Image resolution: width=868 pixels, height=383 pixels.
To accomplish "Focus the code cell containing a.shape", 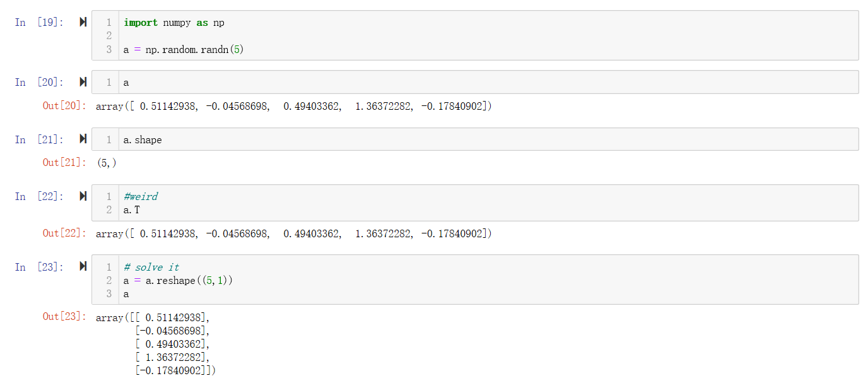I will pyautogui.click(x=486, y=139).
